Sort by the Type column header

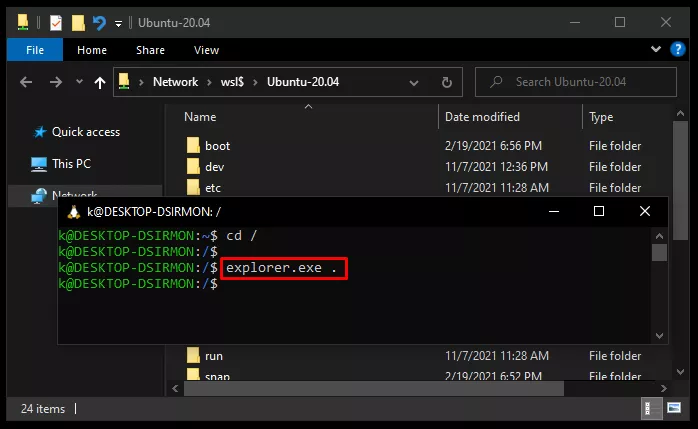click(601, 117)
